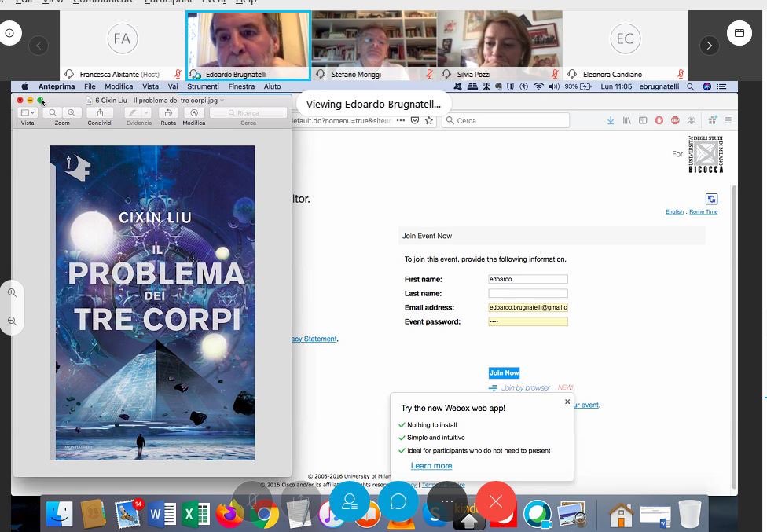
Task: Open Firefox downloads arrow icon
Action: 611,120
